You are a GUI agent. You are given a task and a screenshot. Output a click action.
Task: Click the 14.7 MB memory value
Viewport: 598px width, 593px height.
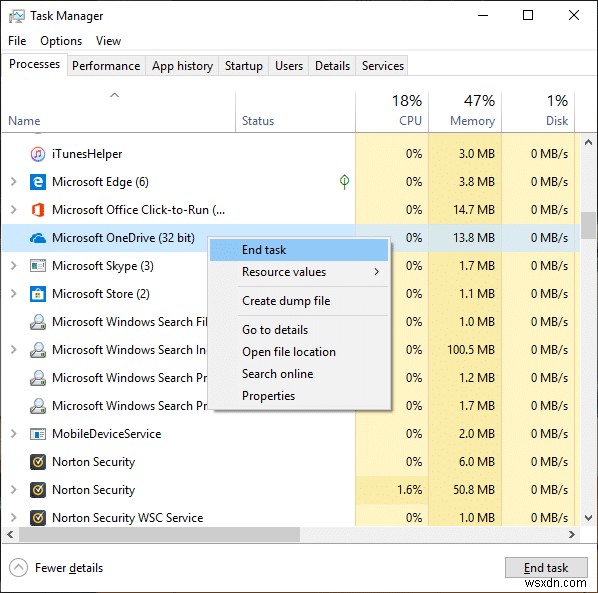point(474,210)
